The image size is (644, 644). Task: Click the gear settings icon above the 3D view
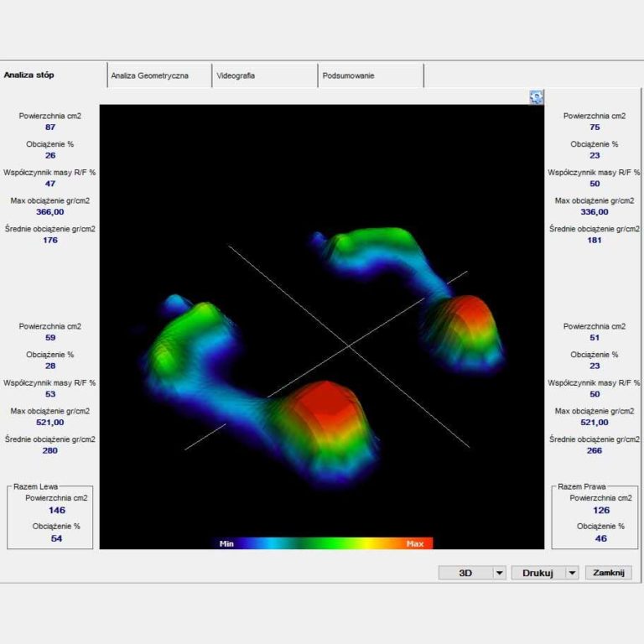tap(536, 97)
